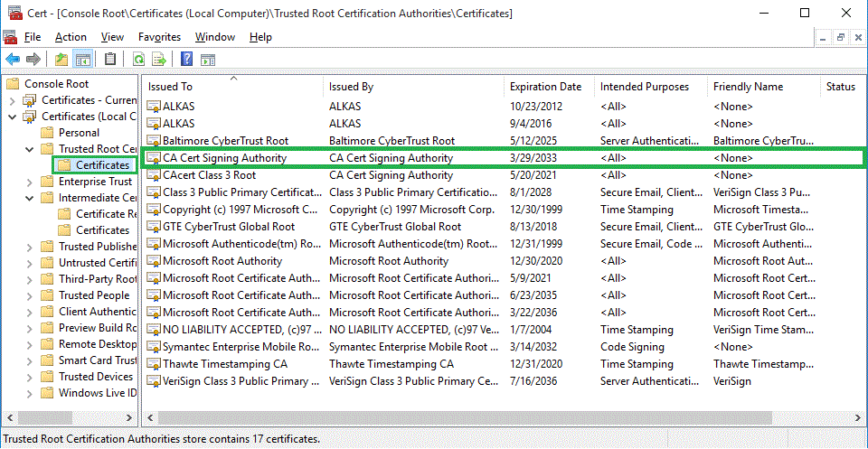Sort by the Expiration Date column header

point(545,87)
